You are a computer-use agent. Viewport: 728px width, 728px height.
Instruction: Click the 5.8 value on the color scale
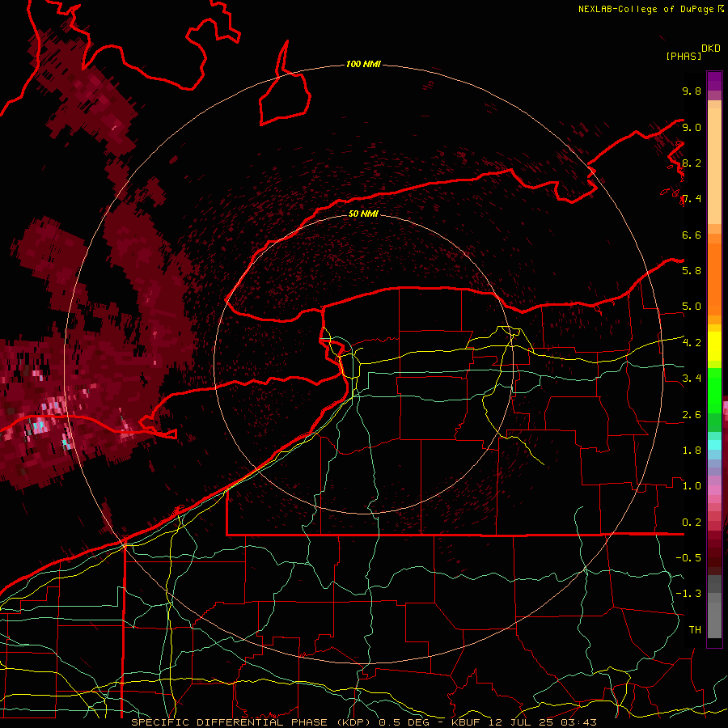692,271
